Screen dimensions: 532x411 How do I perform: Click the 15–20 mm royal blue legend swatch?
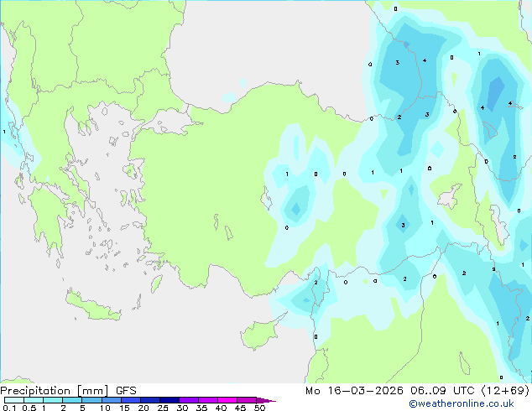[130, 400]
